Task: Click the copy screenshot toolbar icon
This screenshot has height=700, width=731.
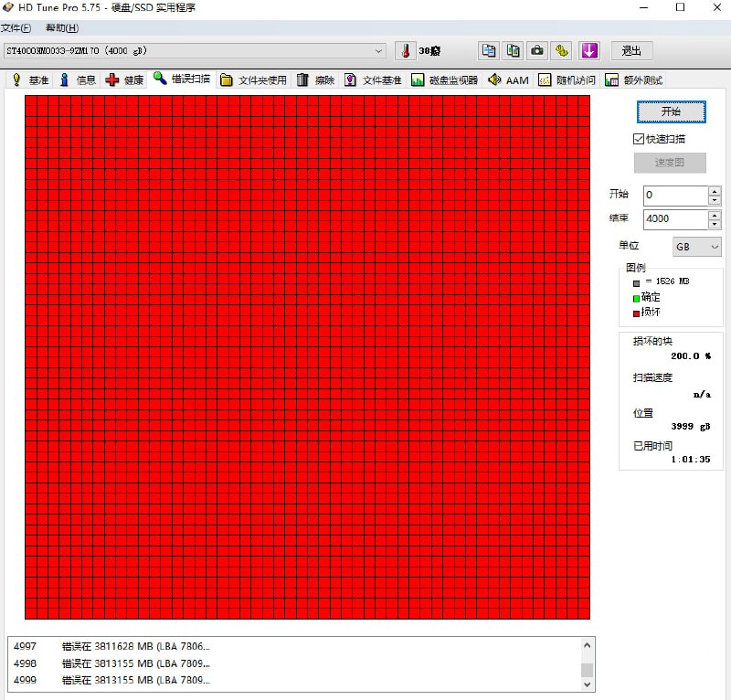Action: [514, 50]
